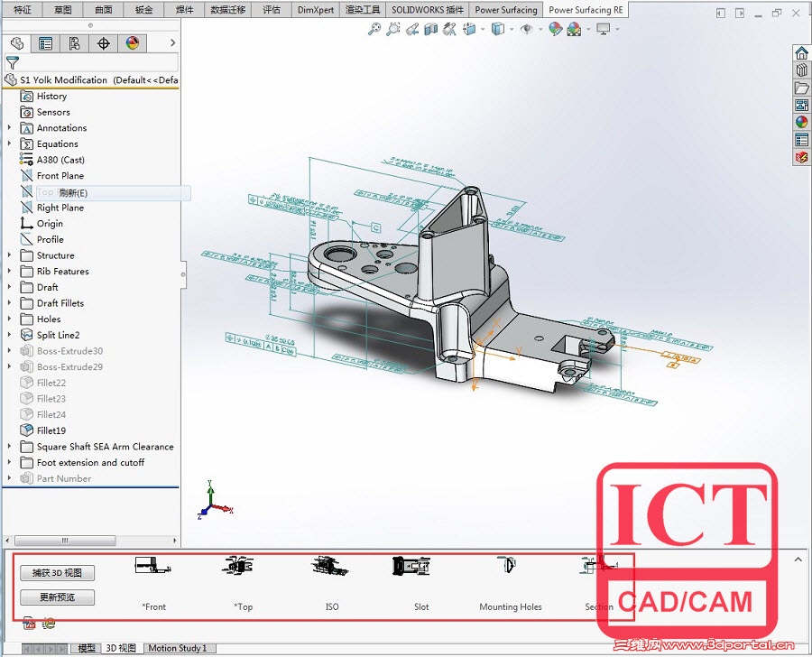Click the View Settings monitor icon
The width and height of the screenshot is (812, 657).
[x=603, y=29]
